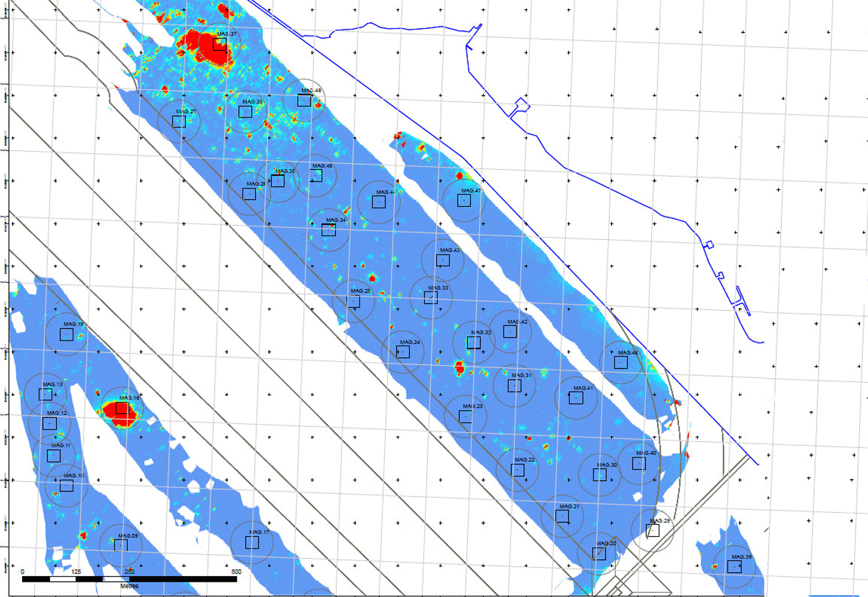Click the MAG.29 label text
868x597 pixels.
[659, 521]
